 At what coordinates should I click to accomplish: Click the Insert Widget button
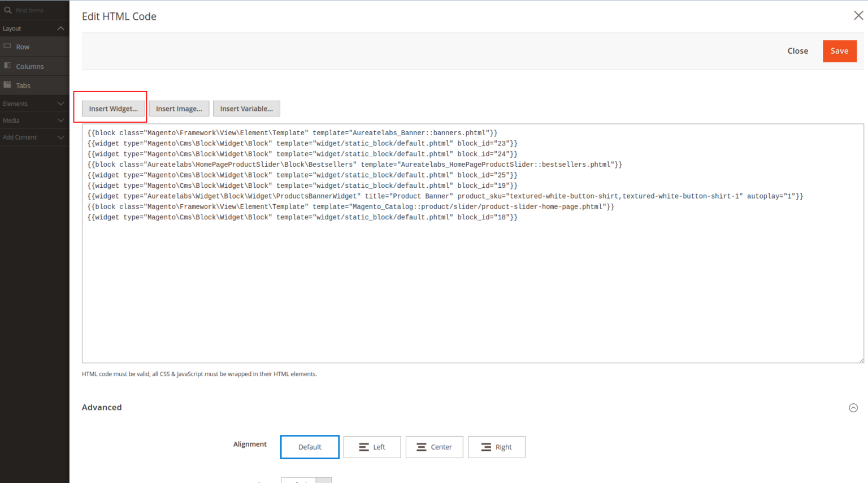[113, 109]
